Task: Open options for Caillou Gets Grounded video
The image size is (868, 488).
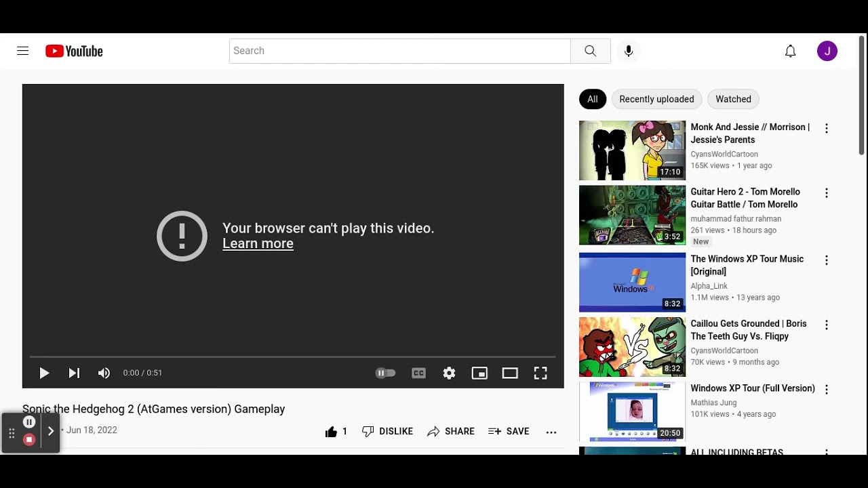Action: pos(826,325)
